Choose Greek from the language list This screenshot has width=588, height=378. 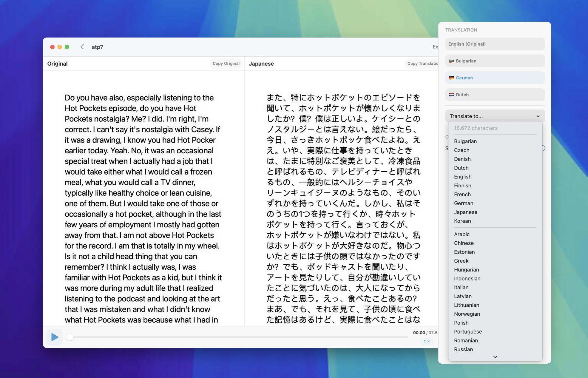[x=495, y=261]
